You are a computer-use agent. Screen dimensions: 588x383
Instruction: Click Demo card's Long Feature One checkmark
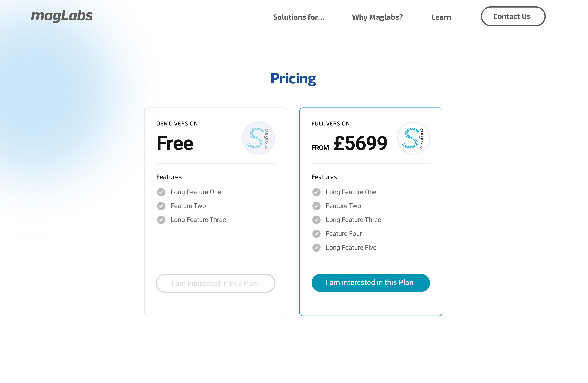click(161, 192)
